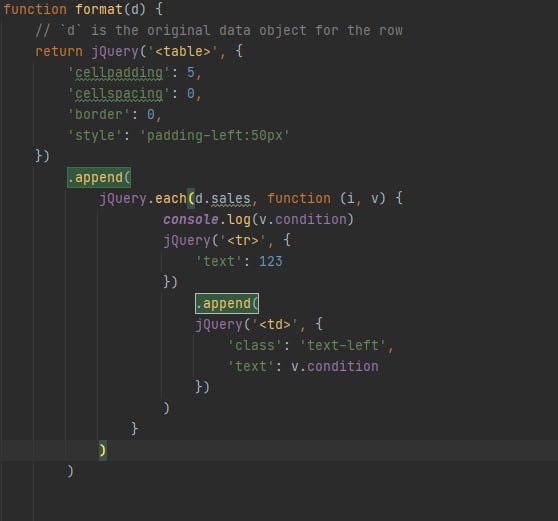
Task: Click the 'return' keyword
Action: tap(59, 52)
